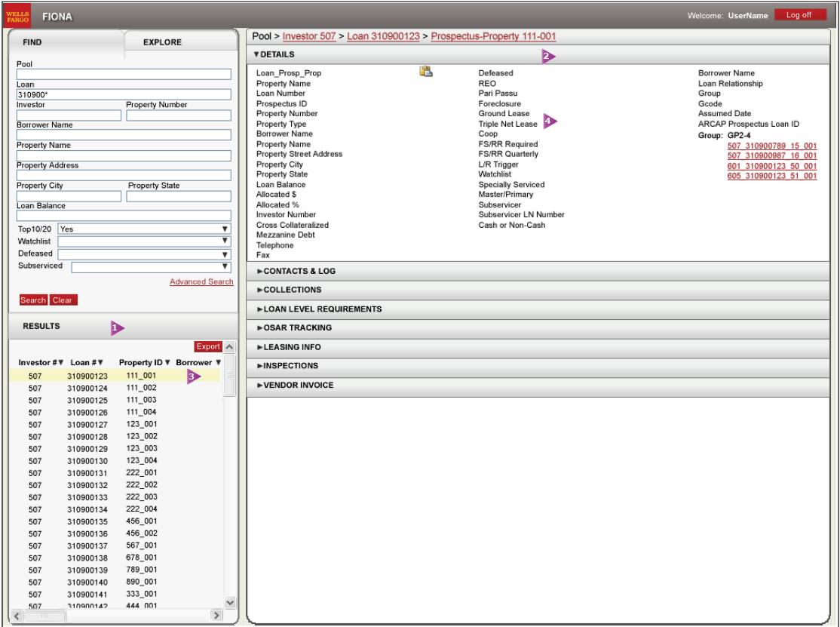The width and height of the screenshot is (840, 627).
Task: Click the Wells Fargo logo
Action: 17,16
